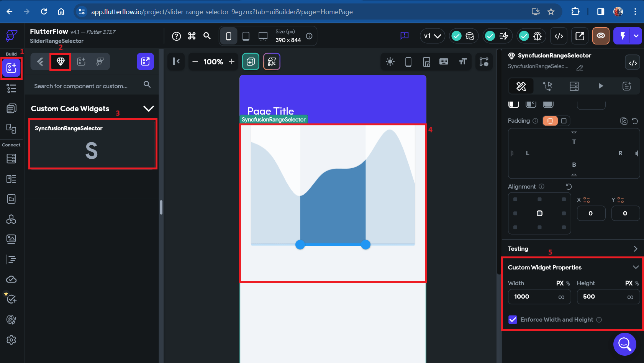Click the zoom in plus icon
Viewport: 644px width, 363px height.
[231, 62]
